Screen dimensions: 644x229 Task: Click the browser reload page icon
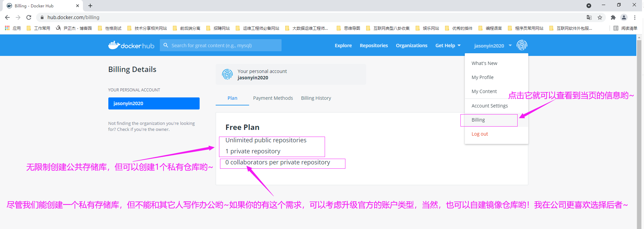(x=29, y=17)
